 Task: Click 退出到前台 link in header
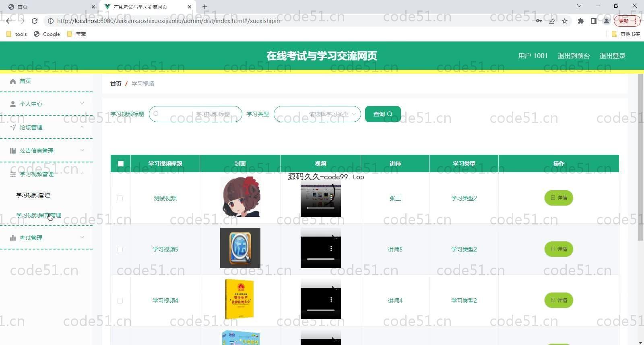pos(574,56)
